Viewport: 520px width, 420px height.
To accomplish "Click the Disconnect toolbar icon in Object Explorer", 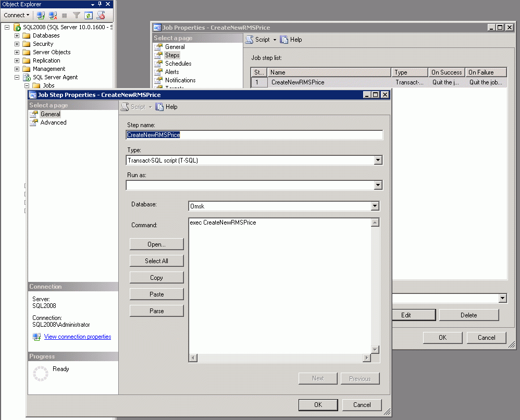I will (53, 15).
